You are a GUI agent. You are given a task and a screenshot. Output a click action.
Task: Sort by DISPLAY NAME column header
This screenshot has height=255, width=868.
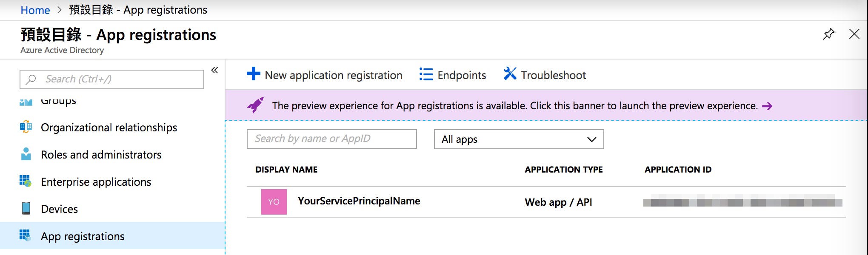tap(286, 170)
